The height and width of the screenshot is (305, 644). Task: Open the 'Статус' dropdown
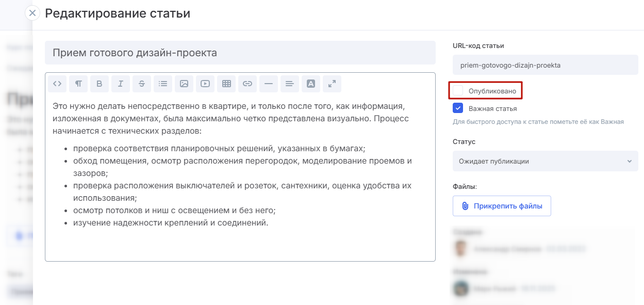point(545,161)
